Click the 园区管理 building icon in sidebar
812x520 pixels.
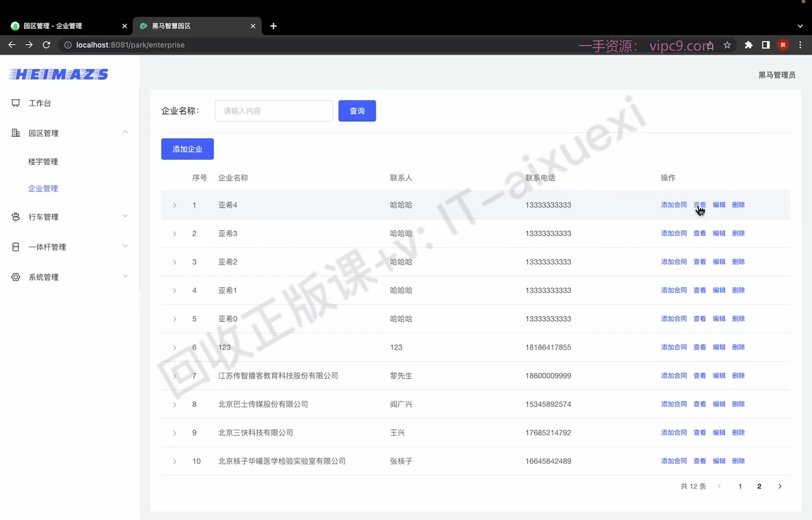pyautogui.click(x=16, y=133)
